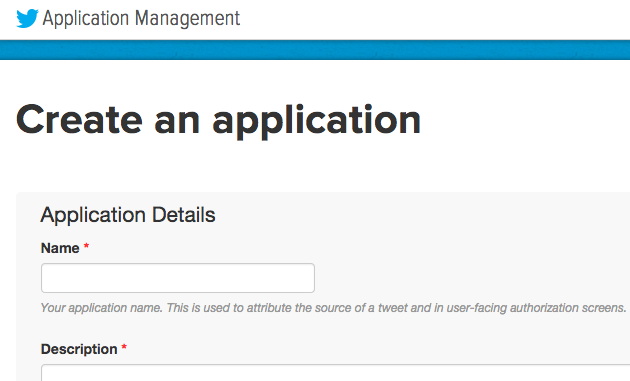630x381 pixels.
Task: Focus the Name input field
Action: pyautogui.click(x=178, y=278)
